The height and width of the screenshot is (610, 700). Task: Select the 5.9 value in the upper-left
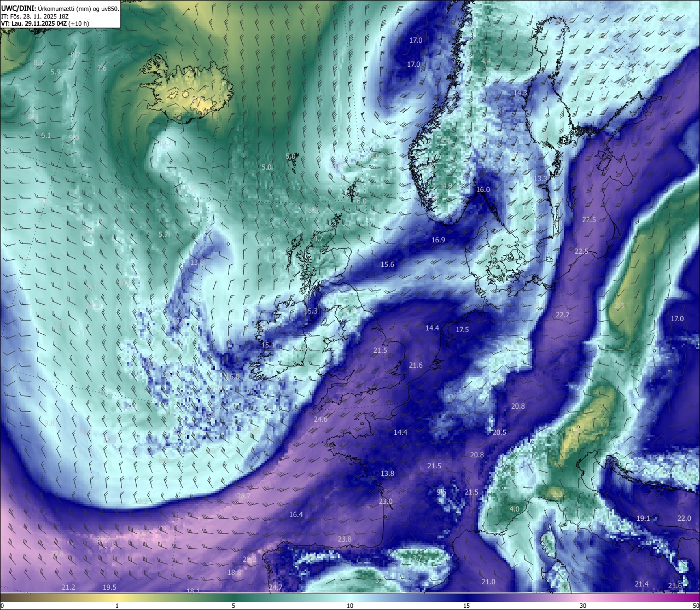(x=55, y=72)
